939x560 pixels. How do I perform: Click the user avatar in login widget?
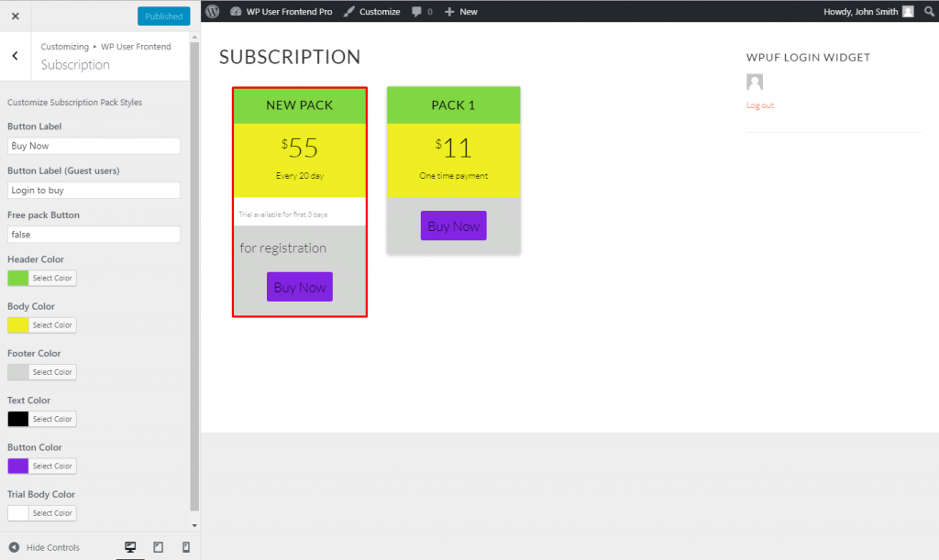[755, 82]
